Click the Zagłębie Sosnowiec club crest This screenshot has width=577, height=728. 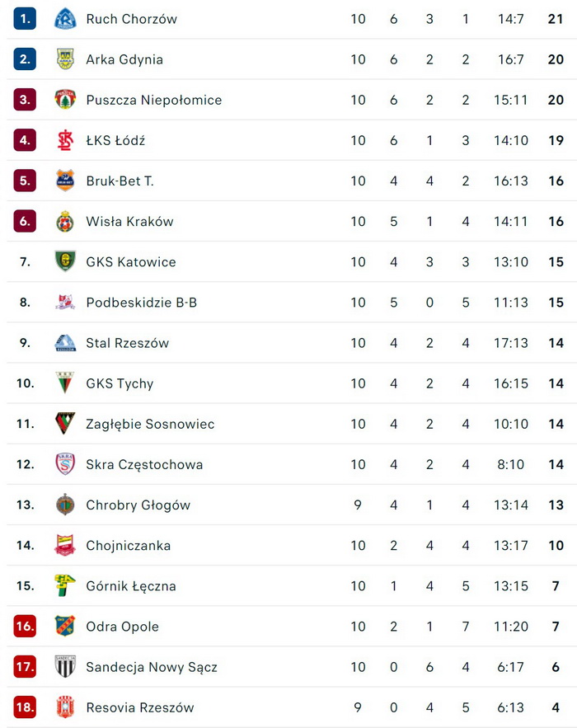point(65,424)
